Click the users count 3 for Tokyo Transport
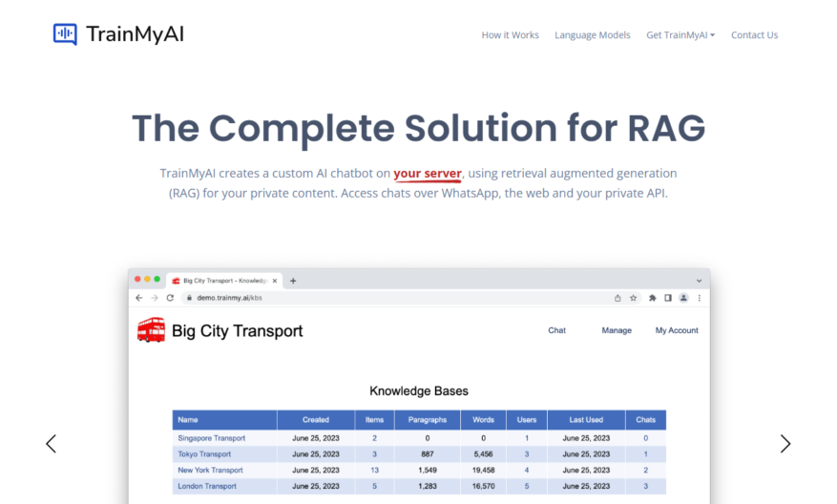Screen dimensions: 837x504 (x=527, y=454)
